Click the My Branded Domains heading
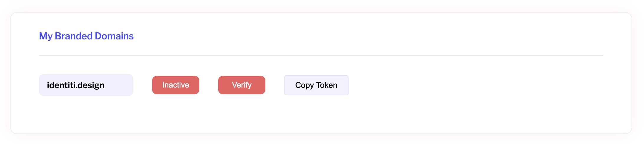The height and width of the screenshot is (144, 644). coord(86,36)
